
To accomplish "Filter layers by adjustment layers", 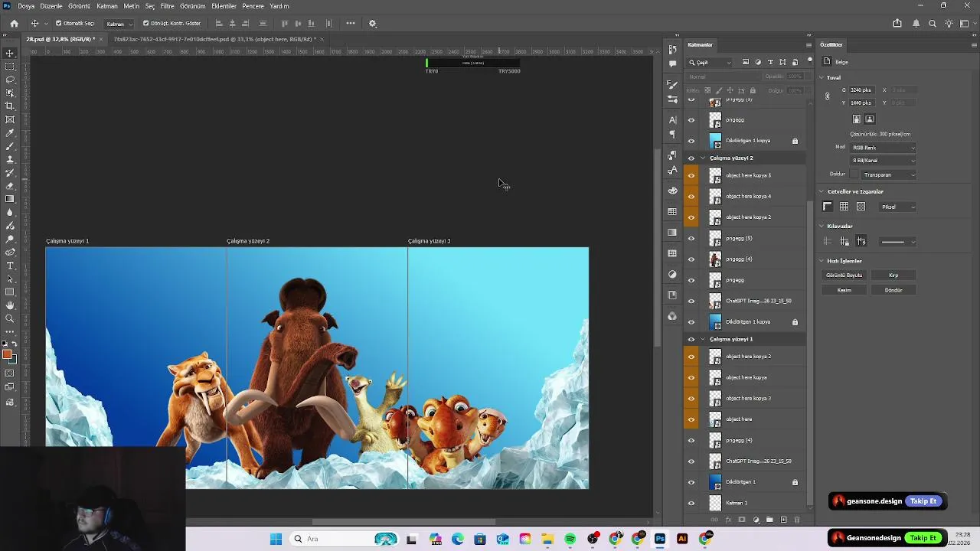I will pyautogui.click(x=758, y=62).
